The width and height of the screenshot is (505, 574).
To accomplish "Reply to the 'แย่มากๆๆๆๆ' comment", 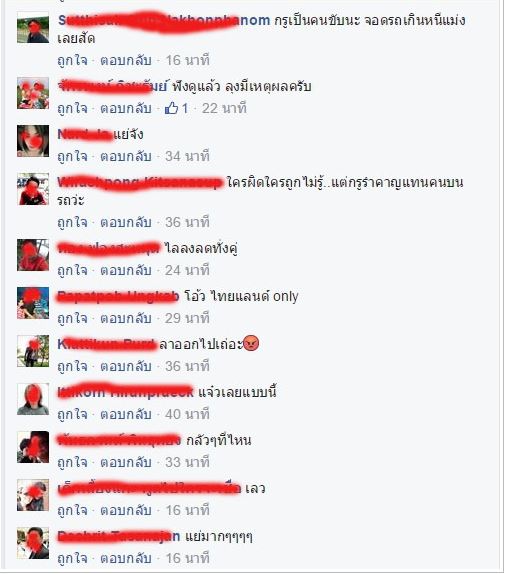I will [x=126, y=559].
